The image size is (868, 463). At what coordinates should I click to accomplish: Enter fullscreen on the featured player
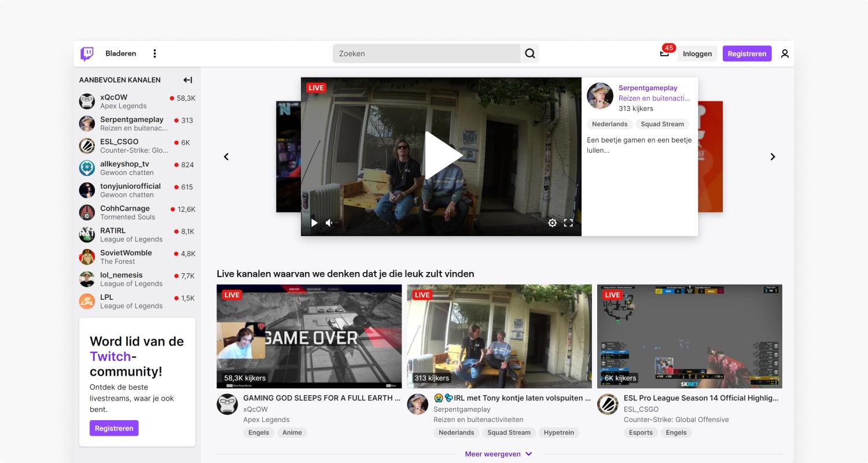568,223
